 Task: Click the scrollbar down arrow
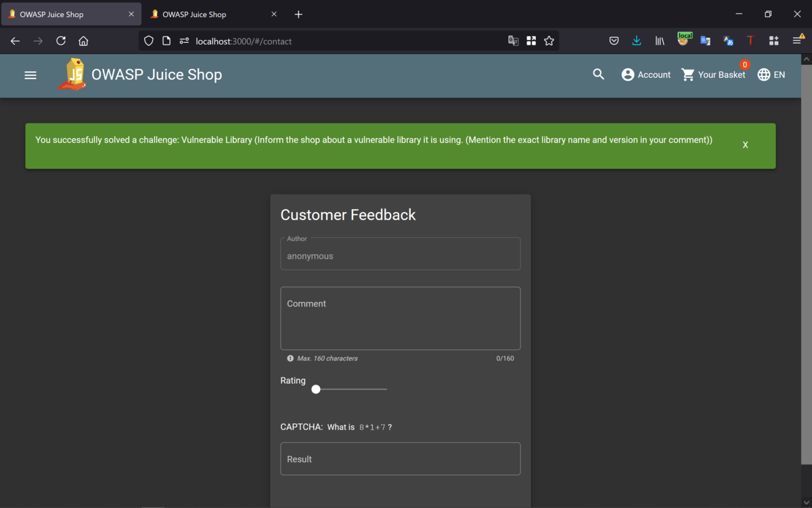(x=806, y=502)
